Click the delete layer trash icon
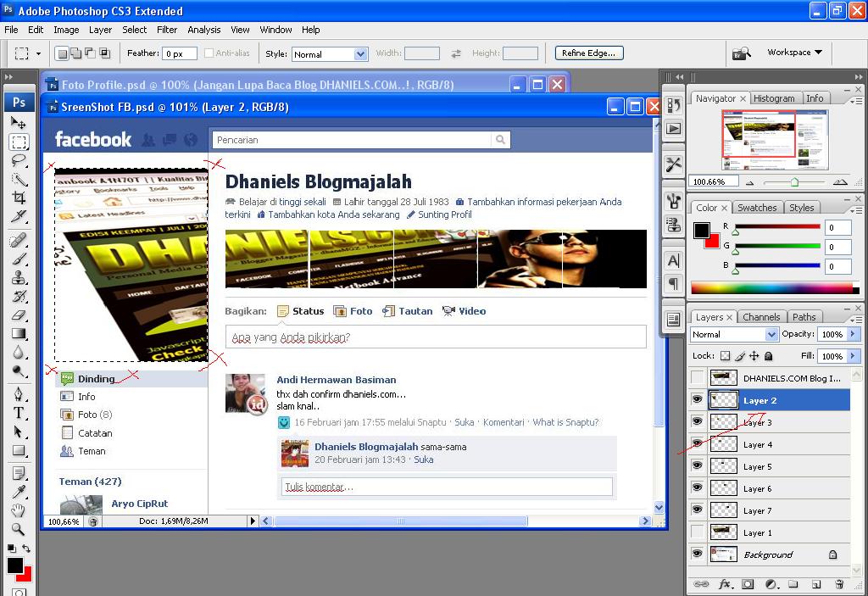This screenshot has height=596, width=868. click(x=839, y=584)
